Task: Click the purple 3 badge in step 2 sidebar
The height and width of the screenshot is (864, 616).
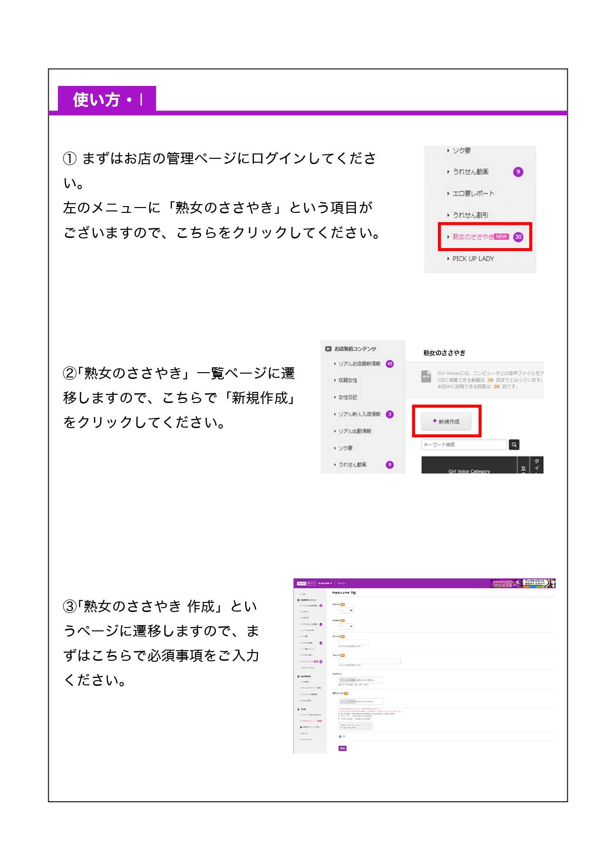Action: [x=390, y=414]
